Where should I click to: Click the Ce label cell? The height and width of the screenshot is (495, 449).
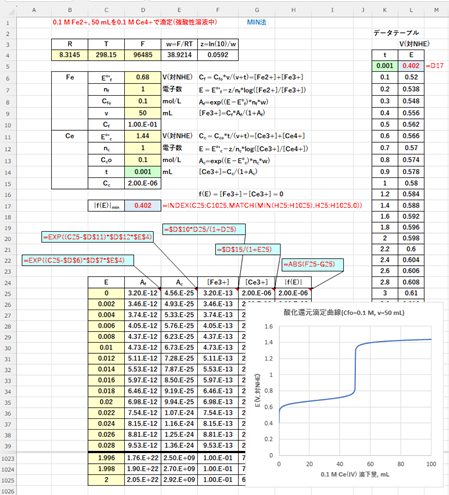click(70, 136)
